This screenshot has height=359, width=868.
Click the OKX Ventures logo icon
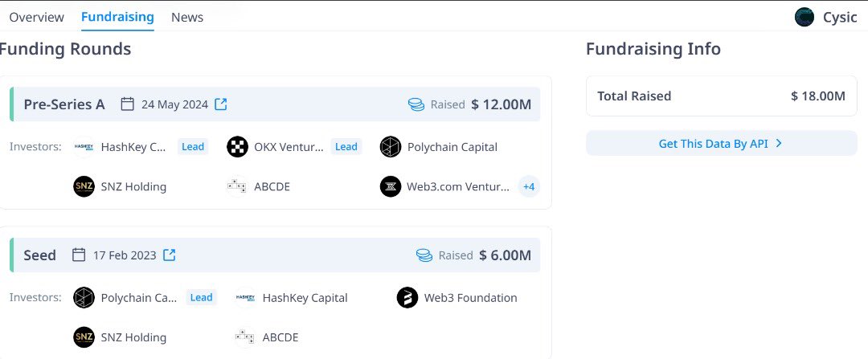237,147
